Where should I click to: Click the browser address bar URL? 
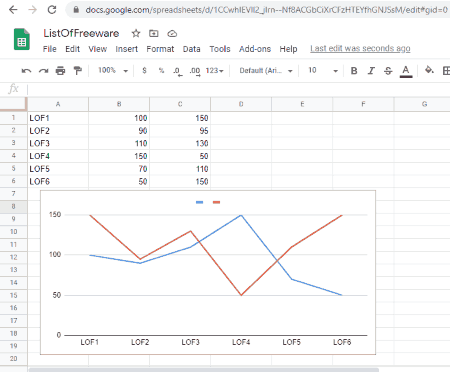pos(266,10)
